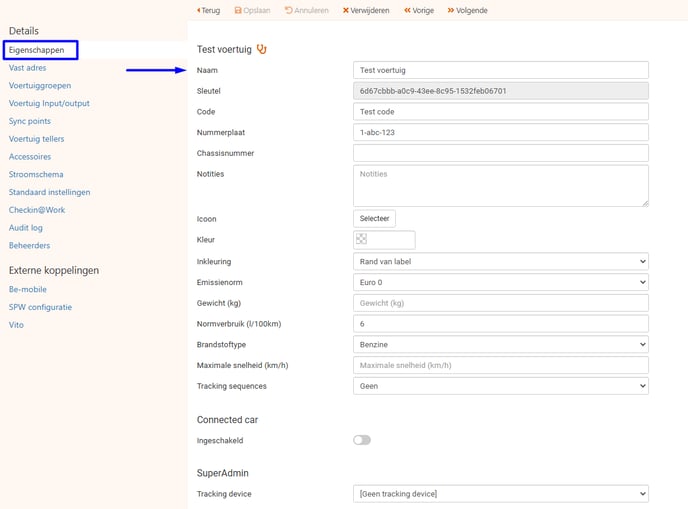Click the Annuleren undo icon

pos(289,10)
